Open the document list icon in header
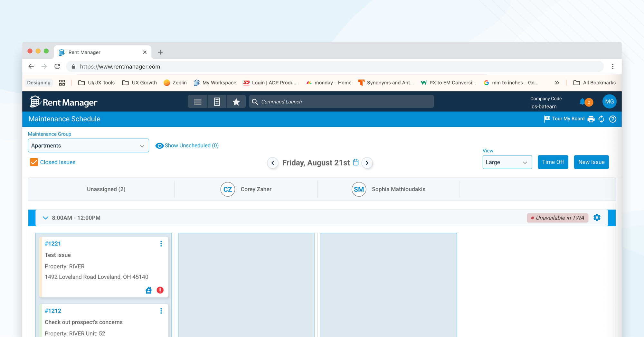 point(217,102)
